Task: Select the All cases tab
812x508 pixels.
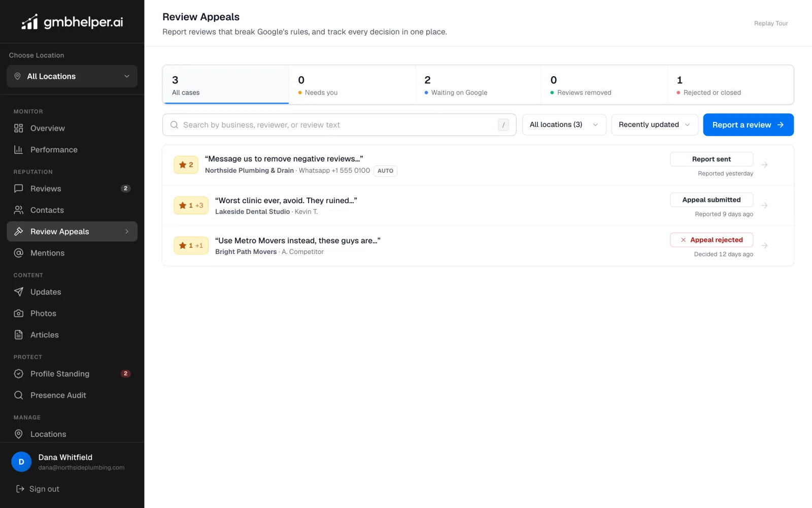Action: tap(226, 85)
